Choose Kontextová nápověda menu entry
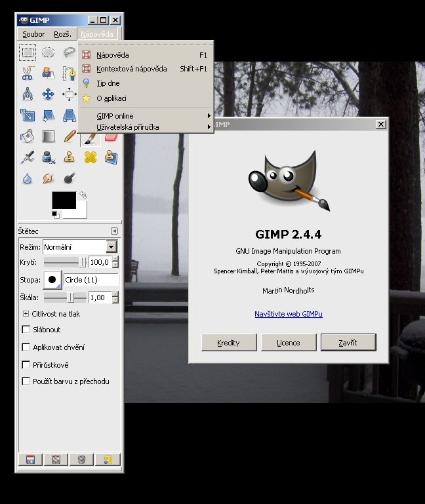Screen dimensions: 425x504 (x=146, y=69)
